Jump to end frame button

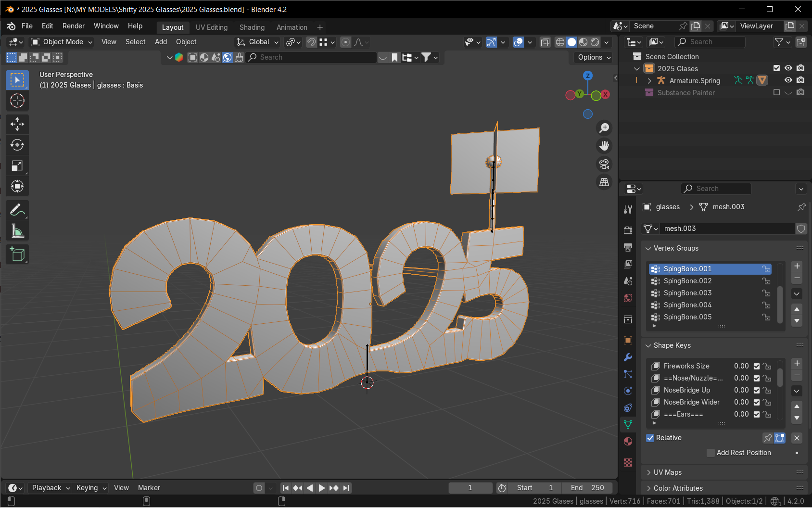(346, 488)
